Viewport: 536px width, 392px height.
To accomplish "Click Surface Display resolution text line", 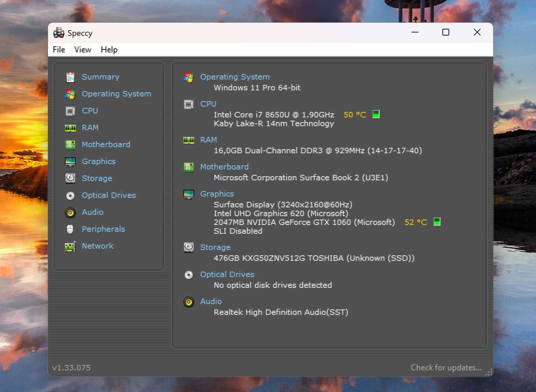I will point(283,205).
